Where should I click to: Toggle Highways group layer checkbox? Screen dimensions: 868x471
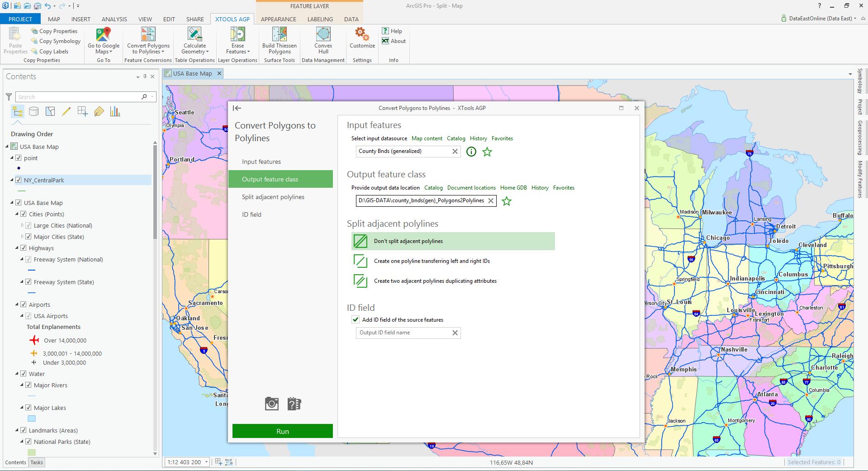[24, 248]
